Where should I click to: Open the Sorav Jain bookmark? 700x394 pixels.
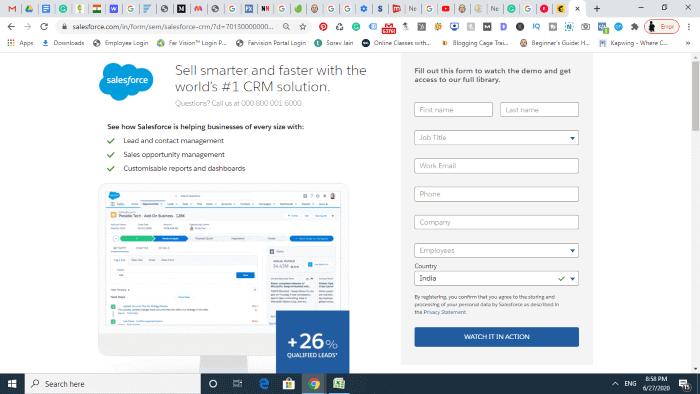tap(334, 43)
